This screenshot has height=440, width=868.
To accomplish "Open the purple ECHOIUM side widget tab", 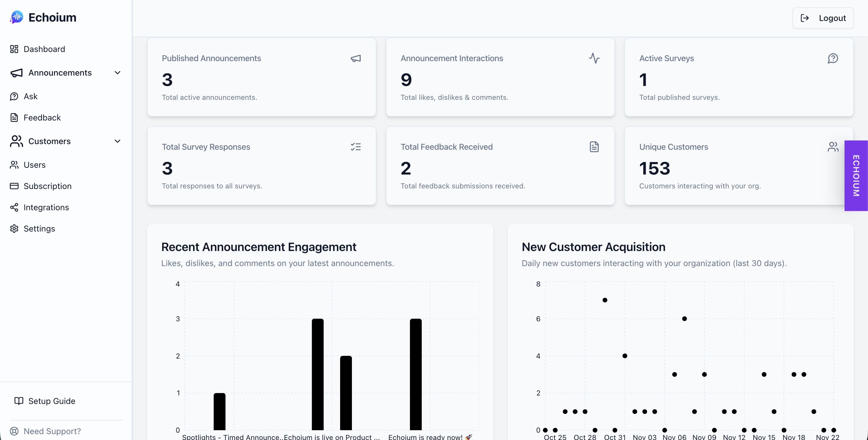I will [856, 175].
